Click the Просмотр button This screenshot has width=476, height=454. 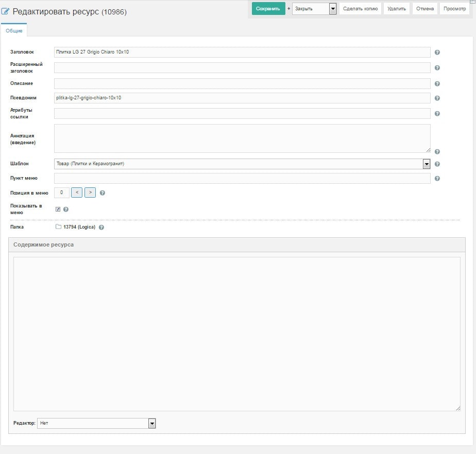[454, 9]
